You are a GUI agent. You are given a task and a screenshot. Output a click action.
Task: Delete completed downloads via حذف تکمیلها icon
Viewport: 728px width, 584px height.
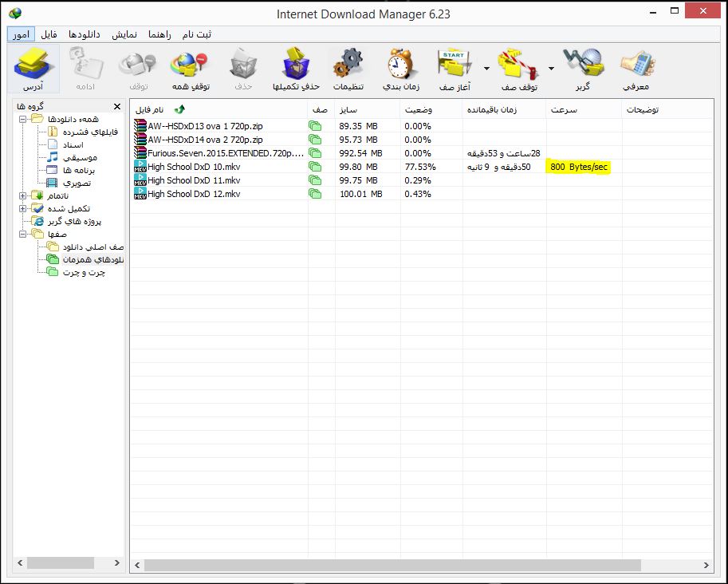click(296, 64)
